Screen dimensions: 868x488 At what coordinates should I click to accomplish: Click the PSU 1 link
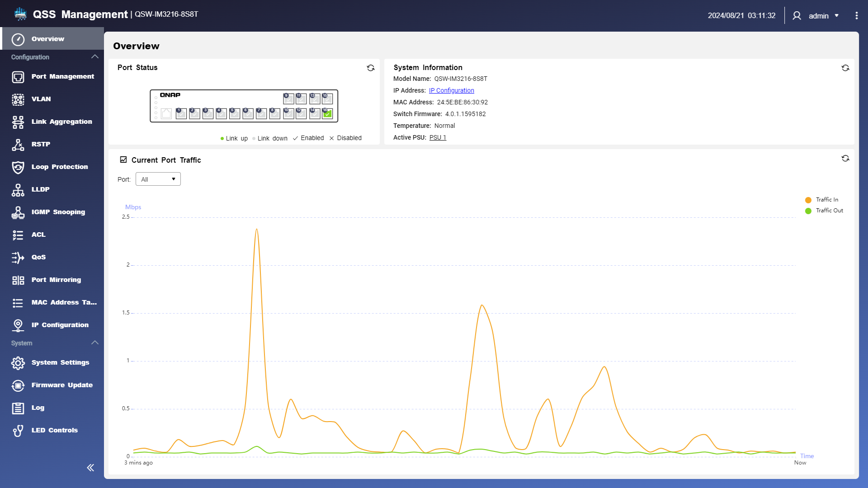(x=437, y=137)
